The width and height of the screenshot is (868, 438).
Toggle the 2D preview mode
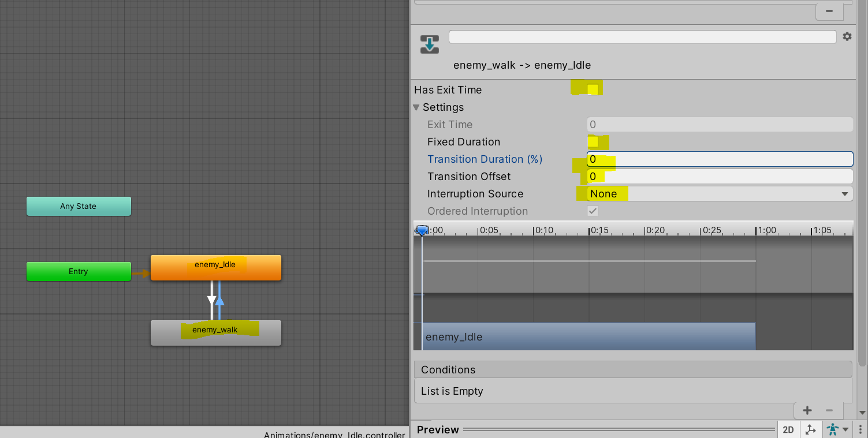click(x=788, y=429)
